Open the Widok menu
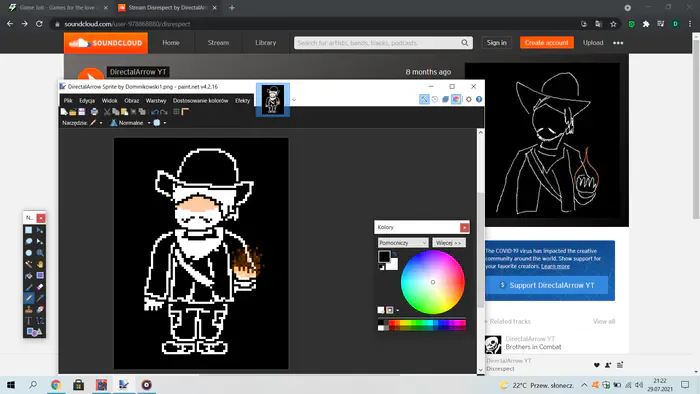700x394 pixels. pyautogui.click(x=109, y=100)
